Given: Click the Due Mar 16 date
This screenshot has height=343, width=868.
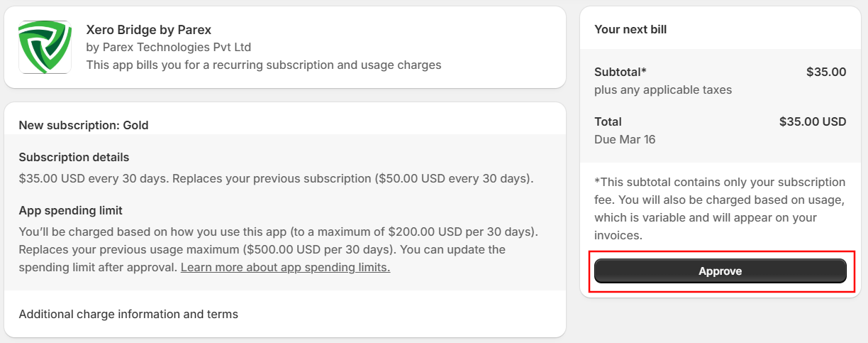Looking at the screenshot, I should pyautogui.click(x=625, y=140).
